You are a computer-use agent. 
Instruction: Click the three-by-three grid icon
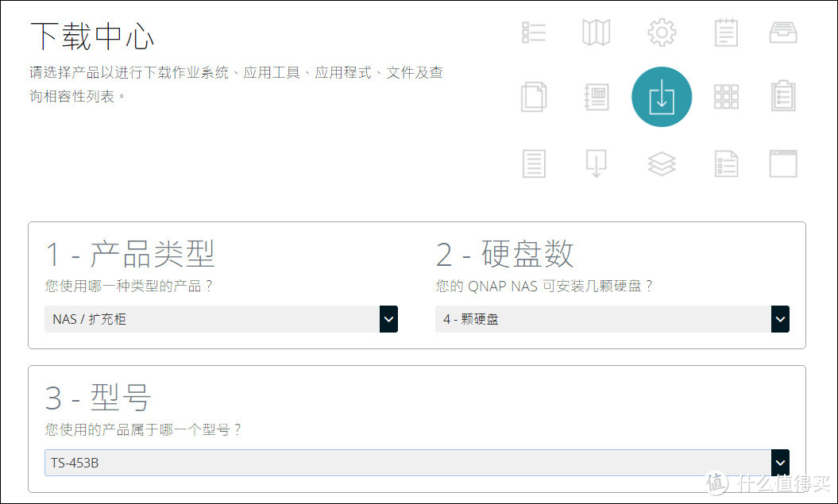click(726, 97)
